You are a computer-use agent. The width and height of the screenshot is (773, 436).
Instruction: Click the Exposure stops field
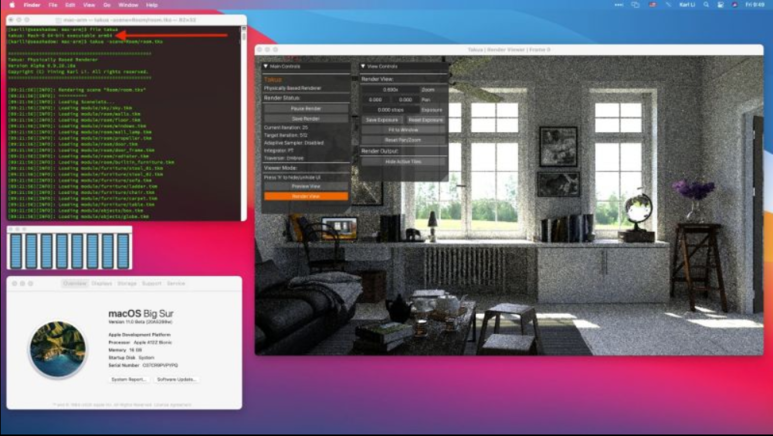390,110
